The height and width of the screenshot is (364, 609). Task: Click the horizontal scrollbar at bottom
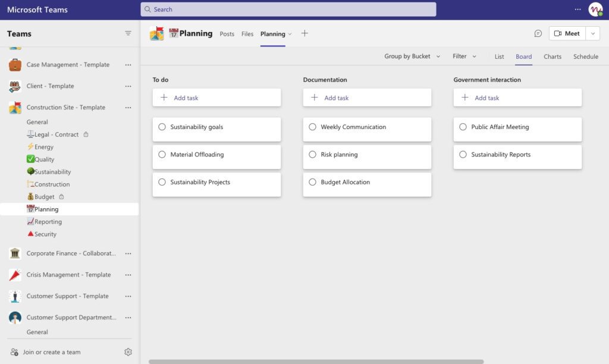click(x=316, y=362)
